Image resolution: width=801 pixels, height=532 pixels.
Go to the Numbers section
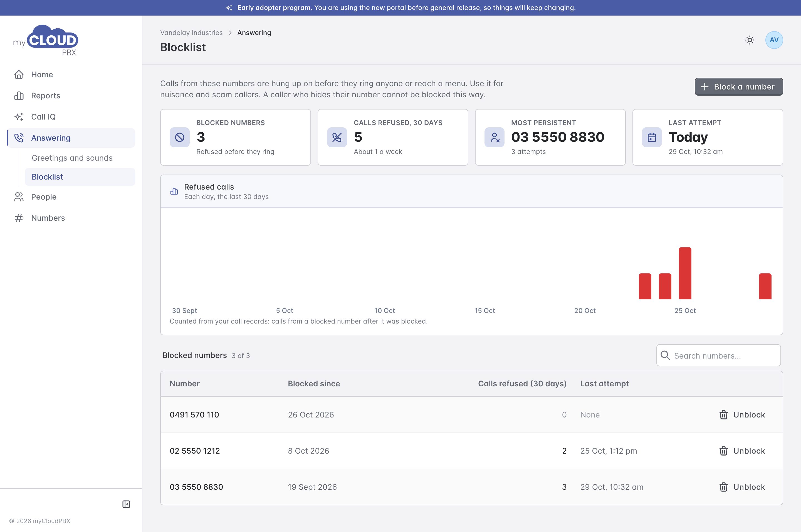[71, 218]
